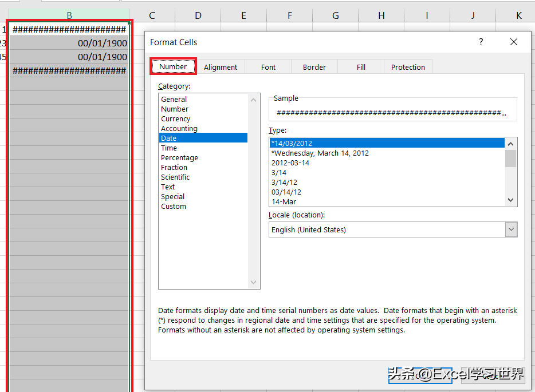Image resolution: width=535 pixels, height=392 pixels.
Task: Open the Number tab in Format Cells
Action: 173,66
